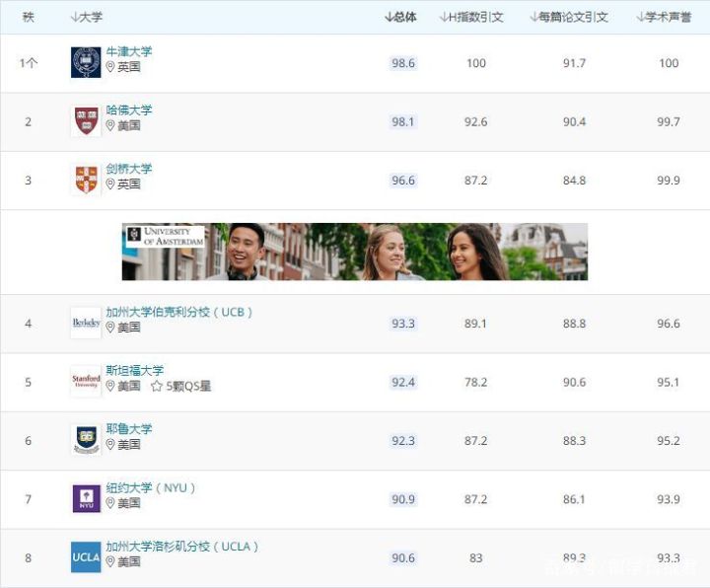710x588 pixels.
Task: Open the 哈佛大学 link
Action: pos(129,110)
